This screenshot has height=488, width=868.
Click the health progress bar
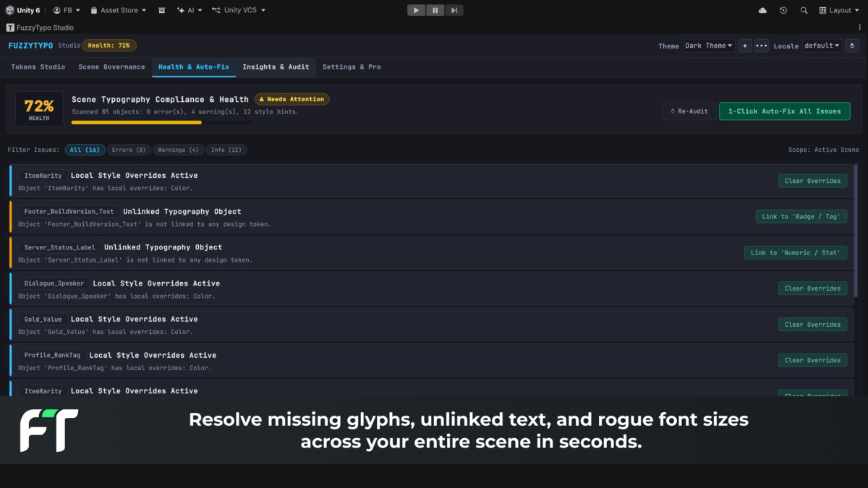click(x=161, y=122)
